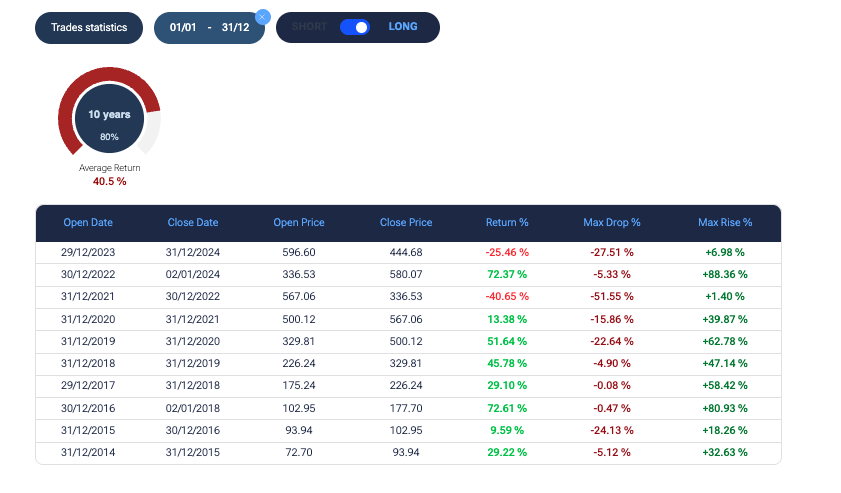The image size is (841, 493).
Task: Sort by Close Date column header
Action: tap(193, 222)
